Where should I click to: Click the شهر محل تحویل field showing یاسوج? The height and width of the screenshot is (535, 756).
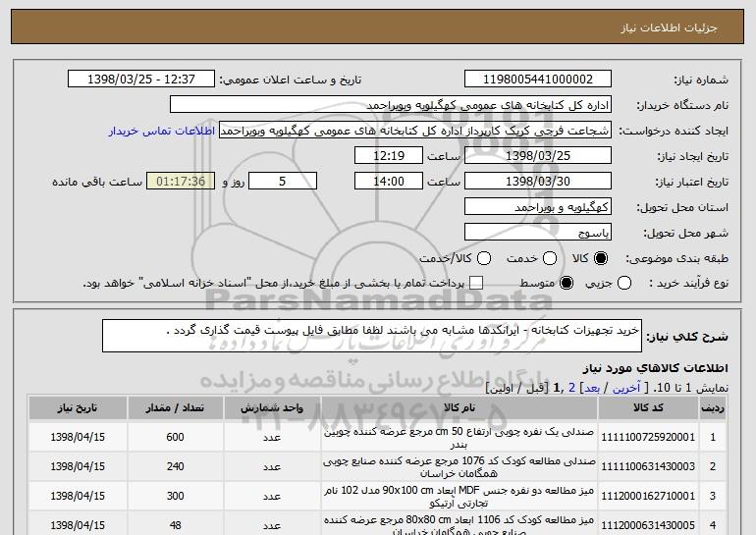coord(537,233)
